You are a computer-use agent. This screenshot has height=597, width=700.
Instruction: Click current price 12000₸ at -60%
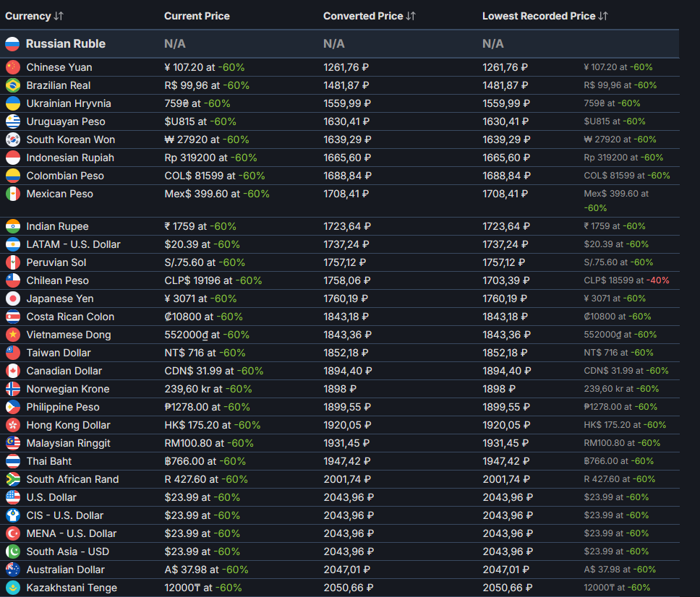point(203,588)
